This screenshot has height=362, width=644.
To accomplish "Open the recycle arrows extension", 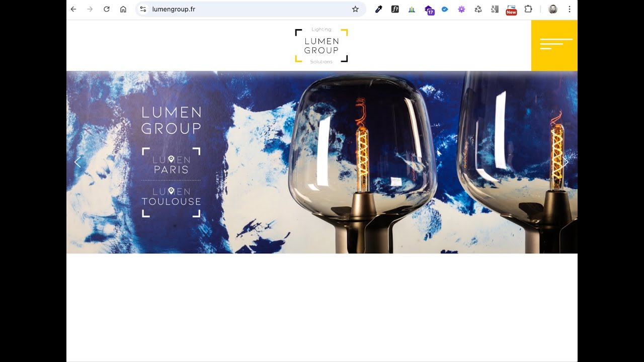I will coord(478,9).
